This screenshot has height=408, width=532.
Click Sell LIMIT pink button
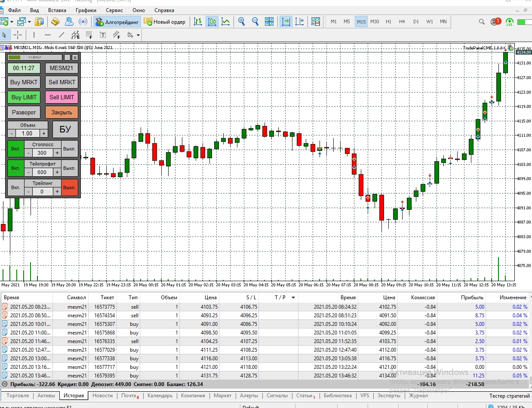click(62, 97)
